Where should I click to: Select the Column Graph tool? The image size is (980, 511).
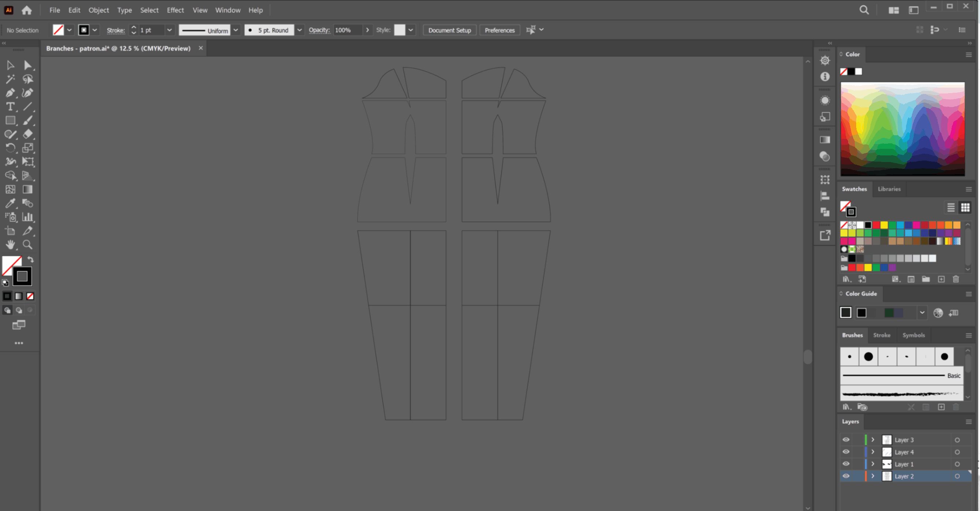[x=27, y=217]
